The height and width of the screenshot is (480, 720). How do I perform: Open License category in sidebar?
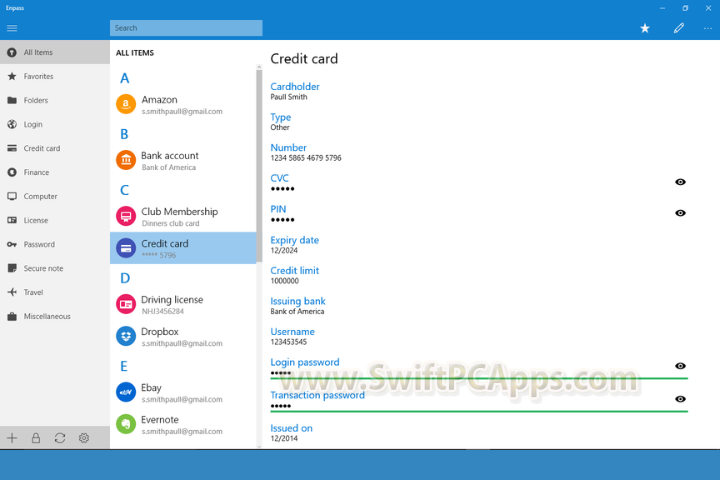pyautogui.click(x=55, y=220)
